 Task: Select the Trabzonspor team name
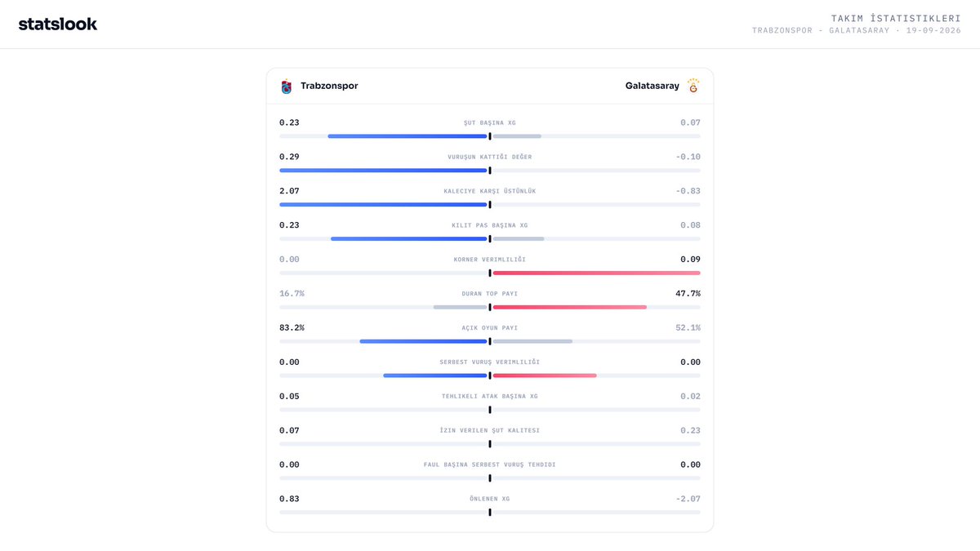tap(329, 86)
